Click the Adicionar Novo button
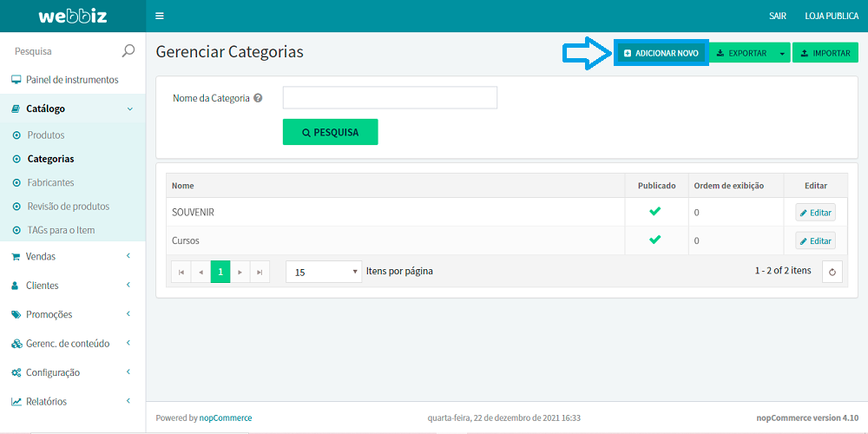Image resolution: width=868 pixels, height=434 pixels. click(661, 53)
